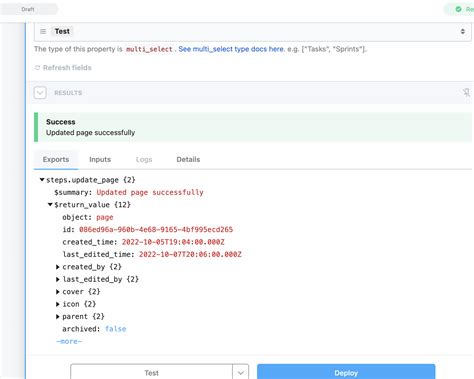The height and width of the screenshot is (379, 474).
Task: Expand the last_edited_by object
Action: [x=58, y=279]
